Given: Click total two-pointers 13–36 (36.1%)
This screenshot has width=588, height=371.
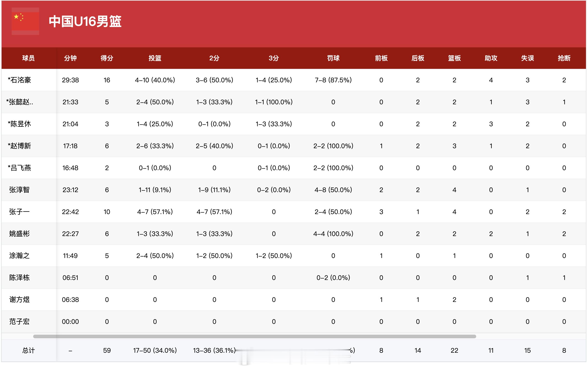Looking at the screenshot, I should tap(214, 350).
